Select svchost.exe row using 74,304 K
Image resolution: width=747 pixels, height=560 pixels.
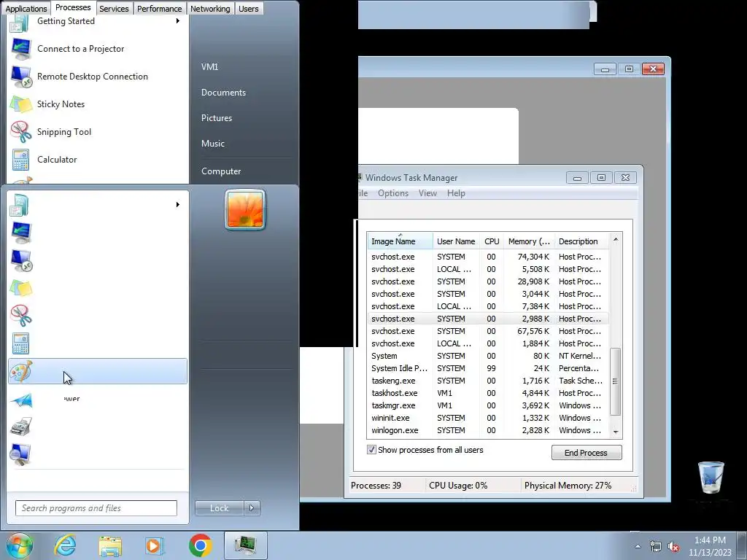[x=488, y=256]
